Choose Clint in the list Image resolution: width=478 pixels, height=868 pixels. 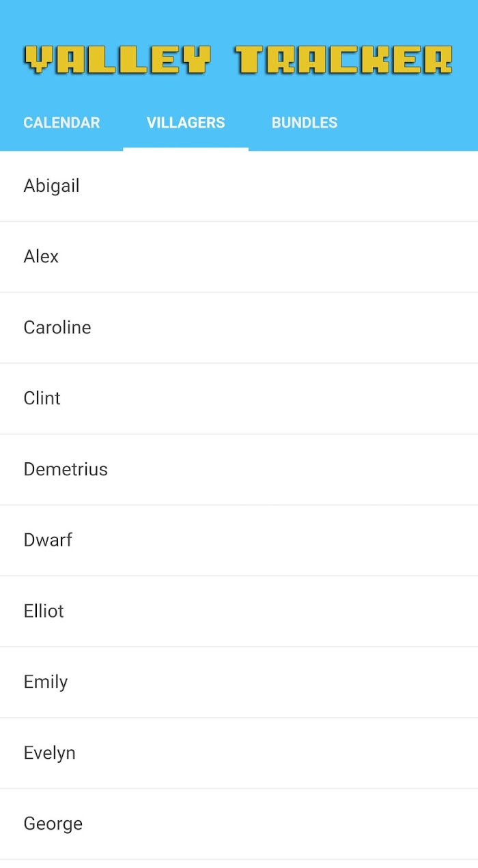point(239,399)
